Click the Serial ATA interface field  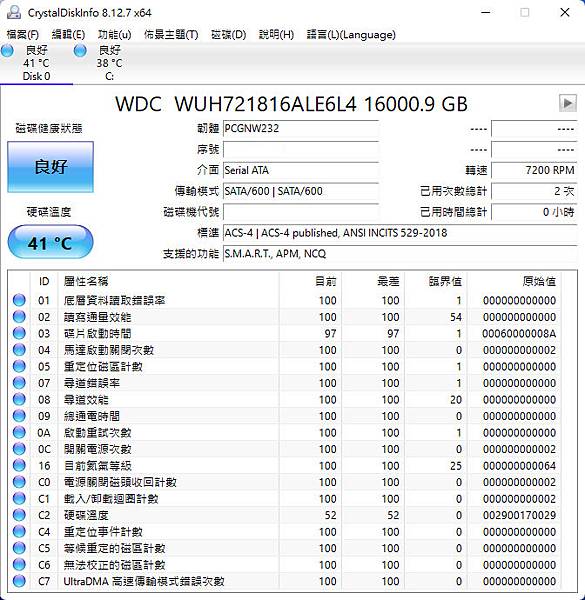[x=301, y=170]
